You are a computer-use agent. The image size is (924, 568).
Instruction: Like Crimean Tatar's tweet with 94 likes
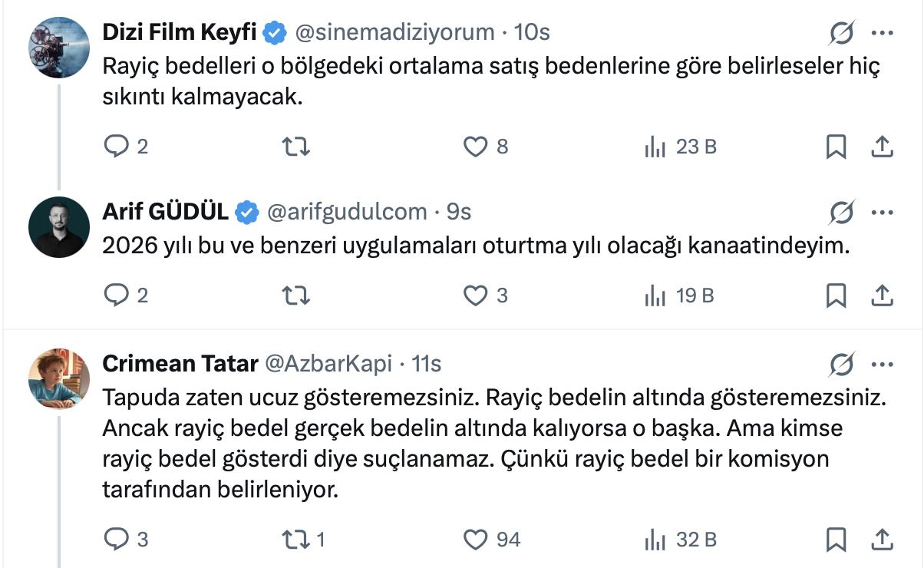point(477,540)
